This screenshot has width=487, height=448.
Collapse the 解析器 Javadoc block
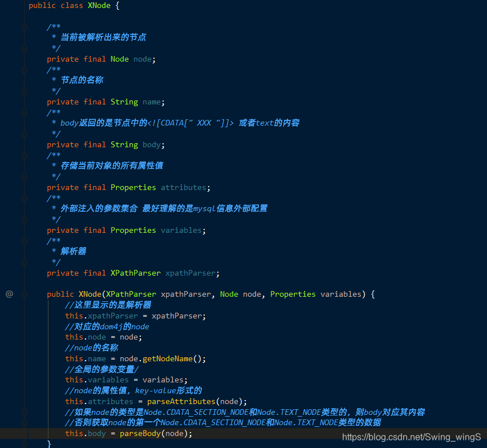pos(24,241)
